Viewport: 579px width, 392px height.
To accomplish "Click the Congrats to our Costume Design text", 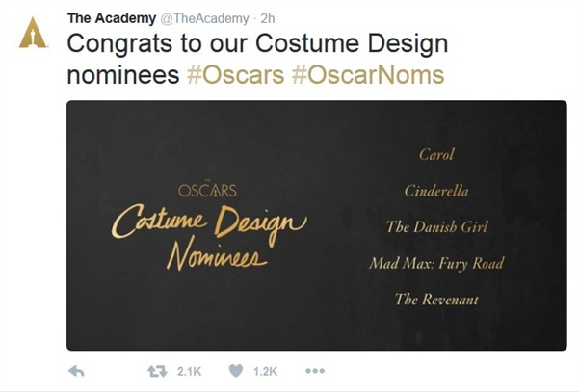I will [x=257, y=43].
